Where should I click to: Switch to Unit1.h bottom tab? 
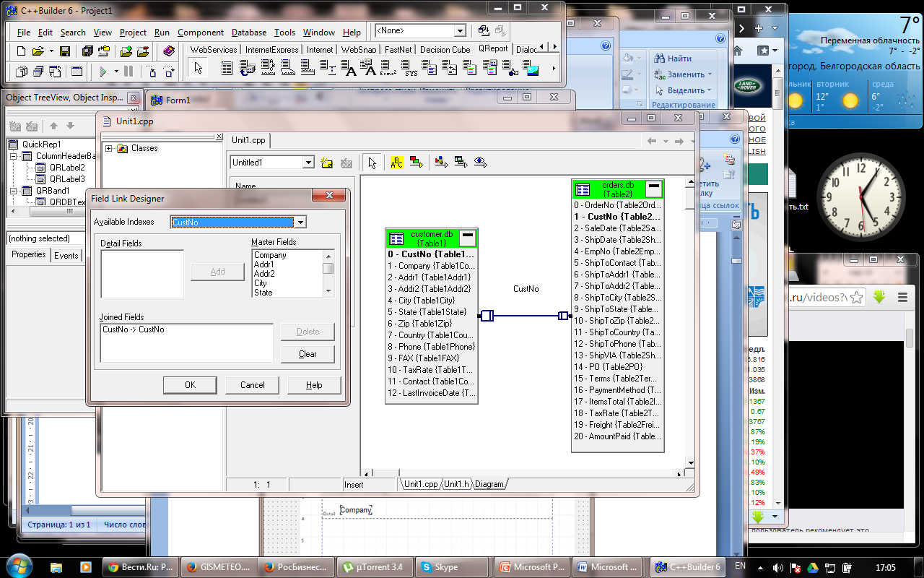pyautogui.click(x=456, y=484)
